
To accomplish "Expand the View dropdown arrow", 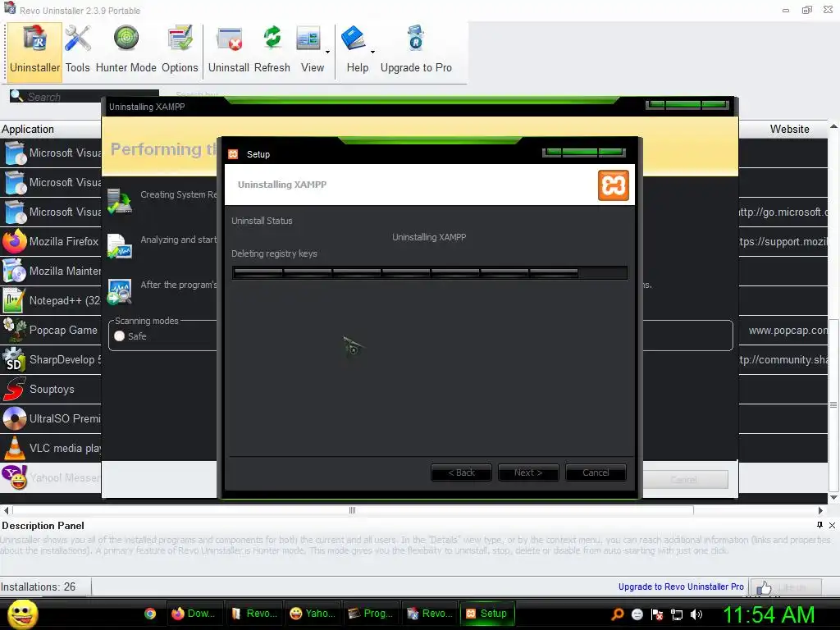I will [x=327, y=52].
